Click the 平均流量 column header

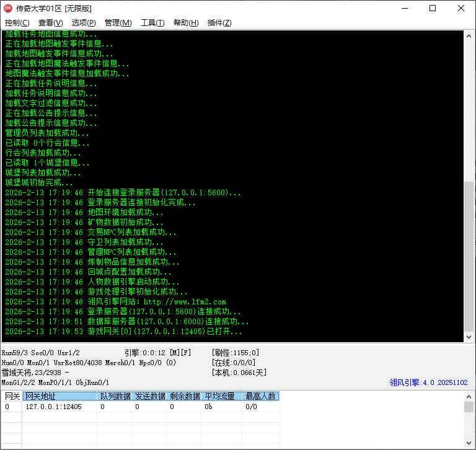pos(221,396)
